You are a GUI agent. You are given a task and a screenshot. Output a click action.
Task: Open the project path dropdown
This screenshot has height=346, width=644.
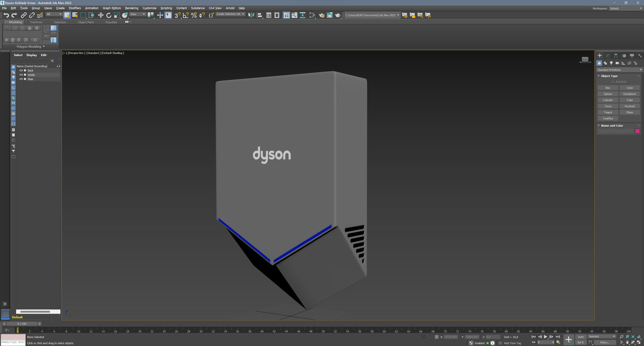tap(372, 15)
